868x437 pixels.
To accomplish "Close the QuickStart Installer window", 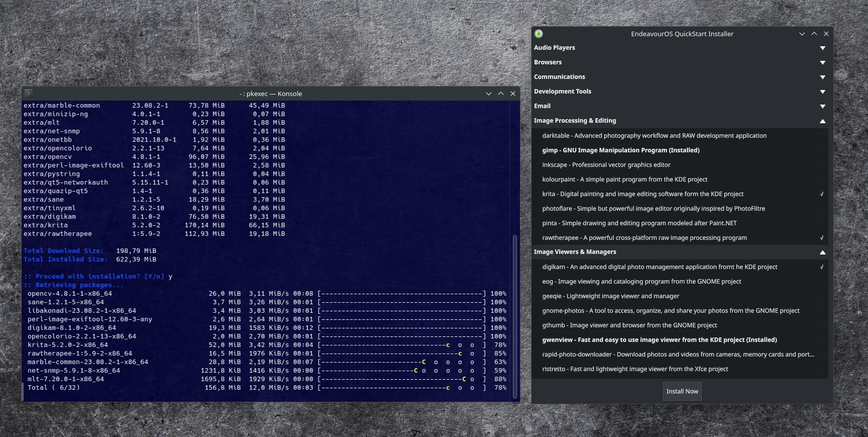I will pos(826,34).
